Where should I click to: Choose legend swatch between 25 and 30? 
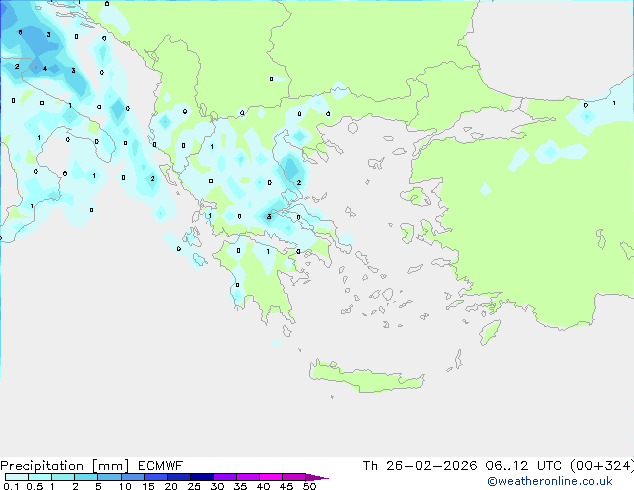point(202,477)
